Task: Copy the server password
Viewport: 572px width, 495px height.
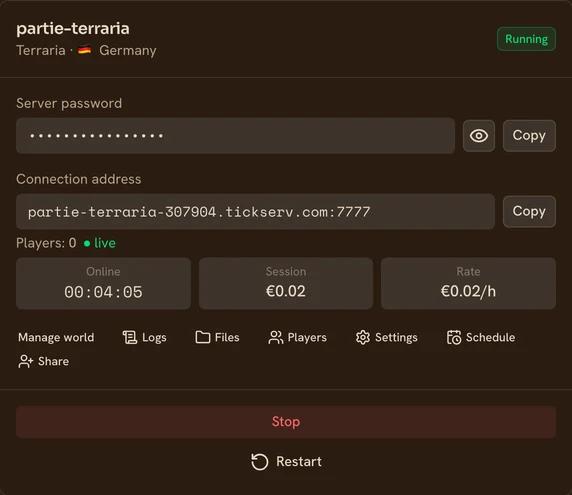Action: (529, 136)
